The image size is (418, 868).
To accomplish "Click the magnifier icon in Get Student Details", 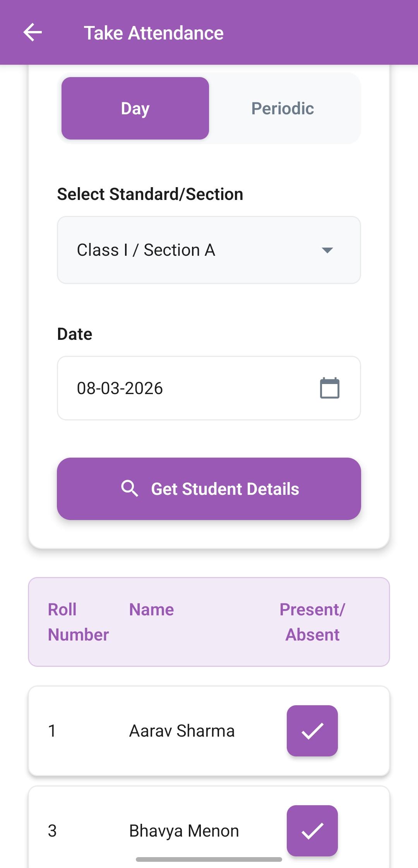I will (130, 488).
